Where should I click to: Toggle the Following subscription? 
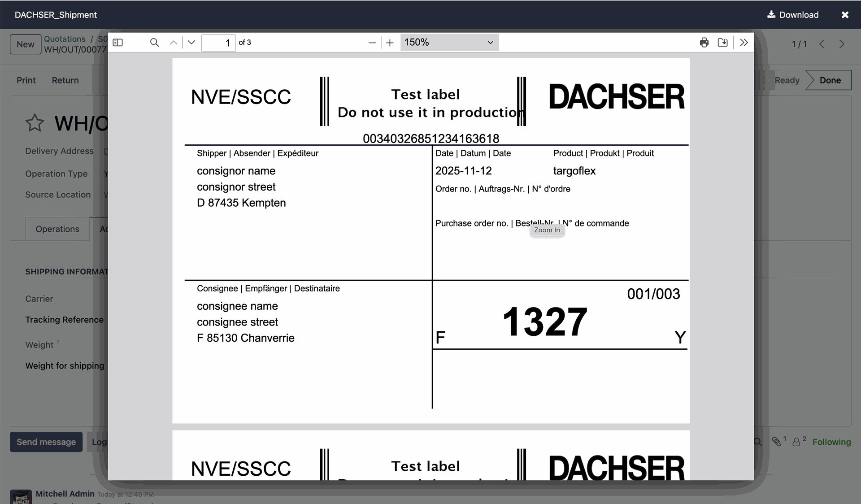(831, 442)
